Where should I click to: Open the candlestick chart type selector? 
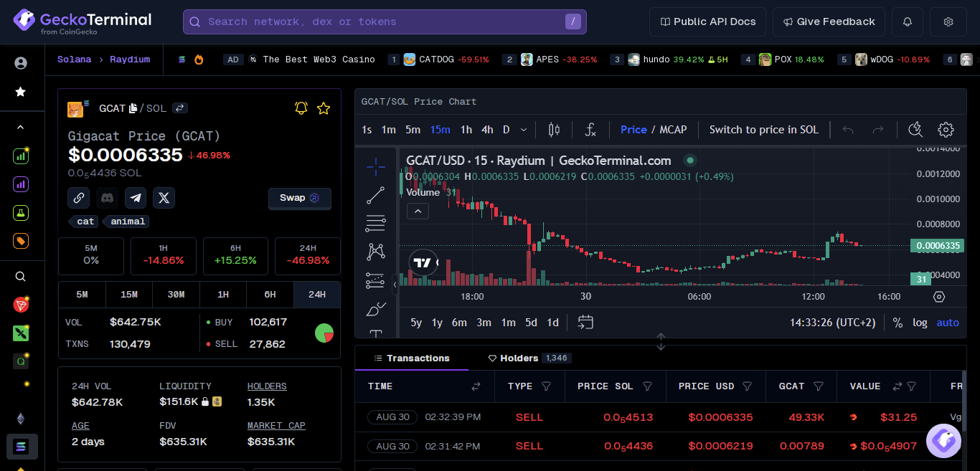pyautogui.click(x=554, y=130)
